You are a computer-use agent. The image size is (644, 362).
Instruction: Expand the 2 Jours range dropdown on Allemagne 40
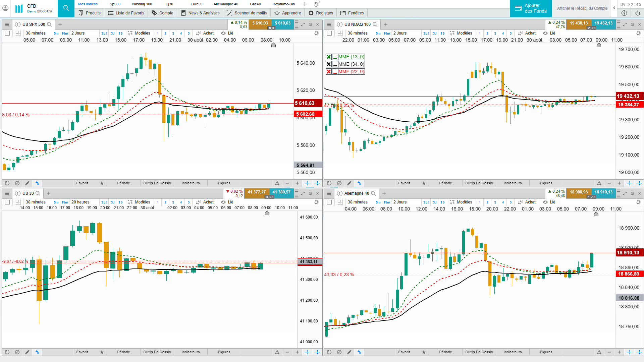click(400, 202)
